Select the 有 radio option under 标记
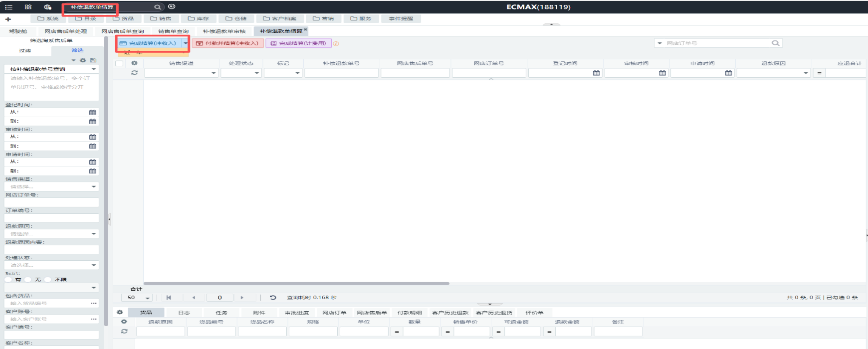868x349 pixels. pyautogui.click(x=8, y=280)
